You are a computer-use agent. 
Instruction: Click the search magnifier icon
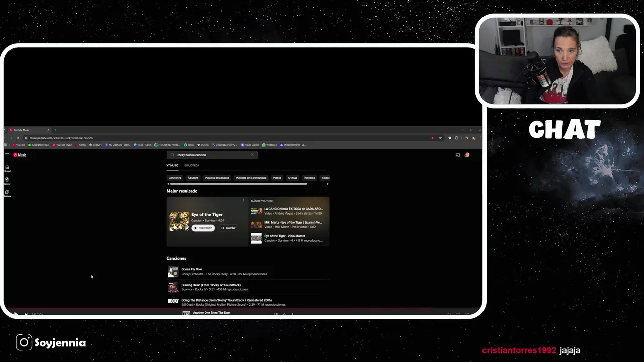[x=172, y=155]
